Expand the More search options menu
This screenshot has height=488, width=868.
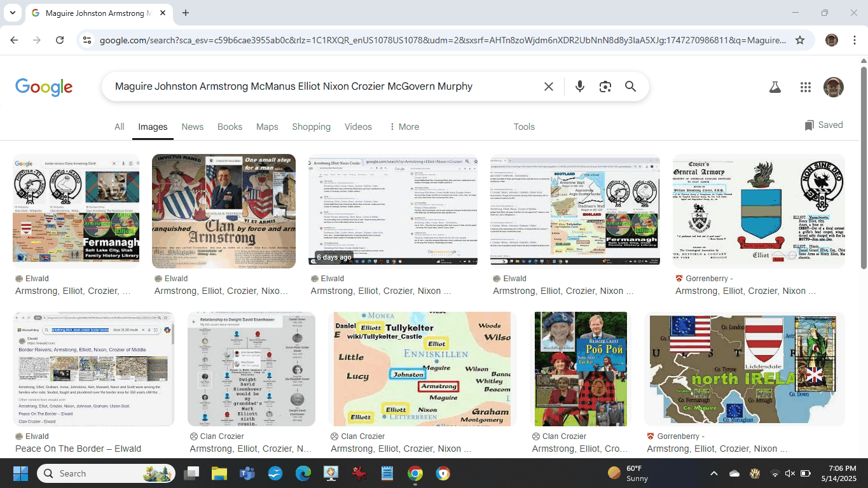[x=404, y=127]
